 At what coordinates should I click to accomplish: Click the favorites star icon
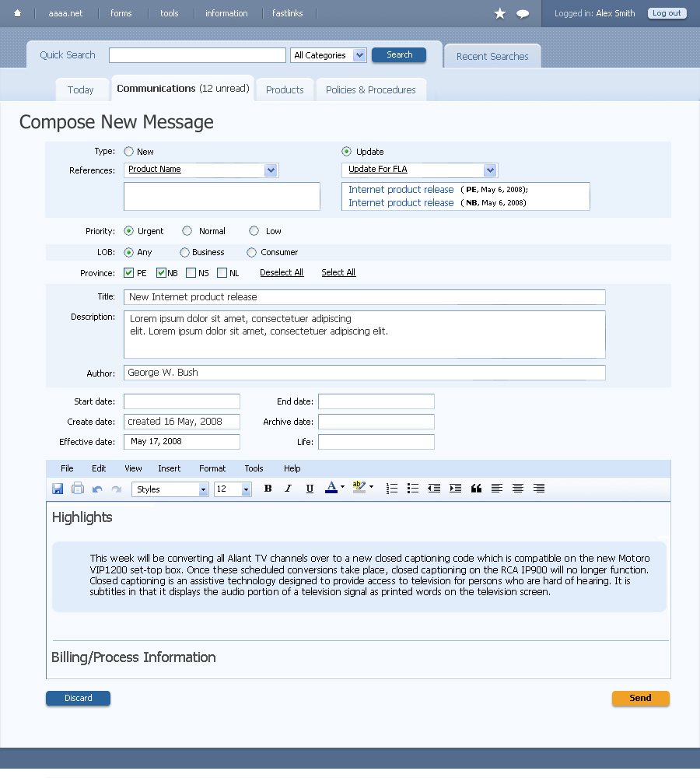pyautogui.click(x=500, y=13)
